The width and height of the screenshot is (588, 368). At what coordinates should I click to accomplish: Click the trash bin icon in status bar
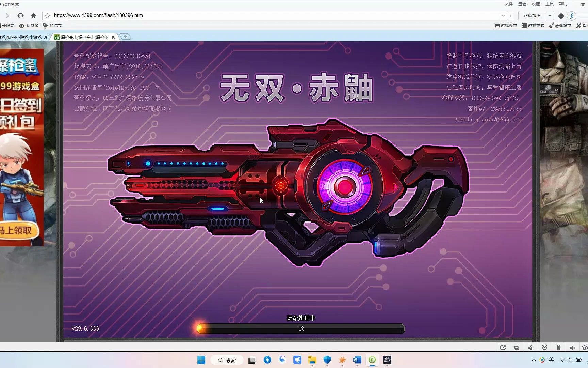pyautogui.click(x=585, y=348)
